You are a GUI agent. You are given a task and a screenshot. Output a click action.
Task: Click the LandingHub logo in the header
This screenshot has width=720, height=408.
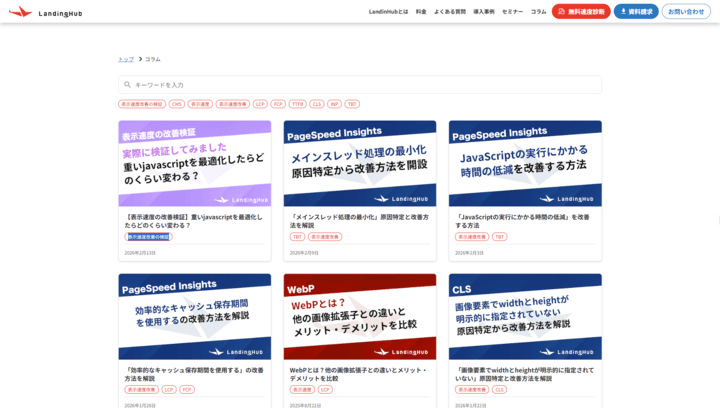pos(45,12)
